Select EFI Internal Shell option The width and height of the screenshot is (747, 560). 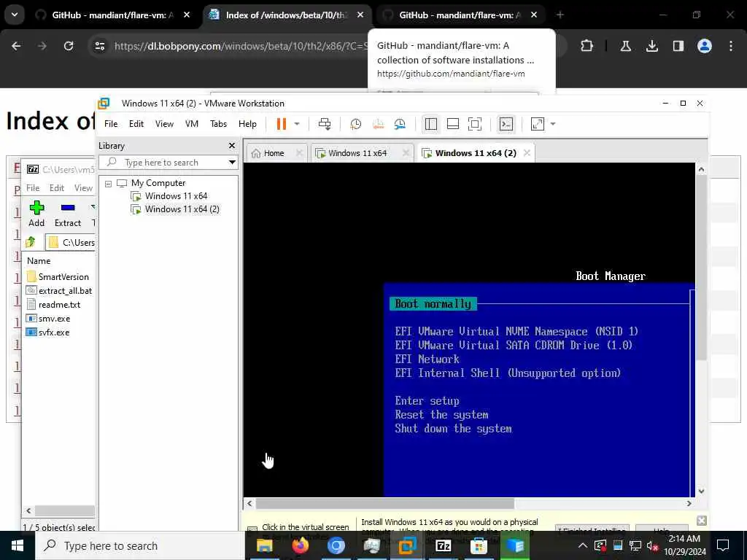508,373
